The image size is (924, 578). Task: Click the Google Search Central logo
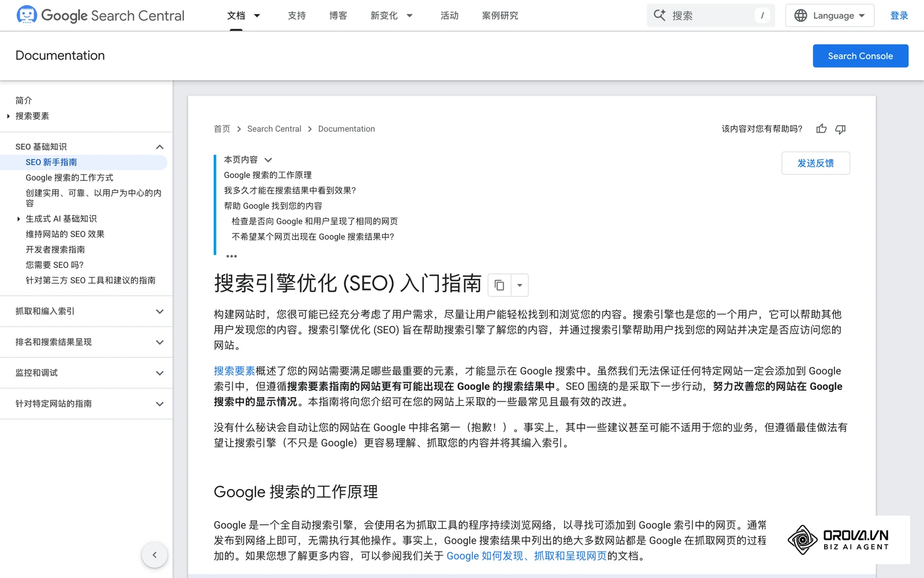[x=100, y=15]
